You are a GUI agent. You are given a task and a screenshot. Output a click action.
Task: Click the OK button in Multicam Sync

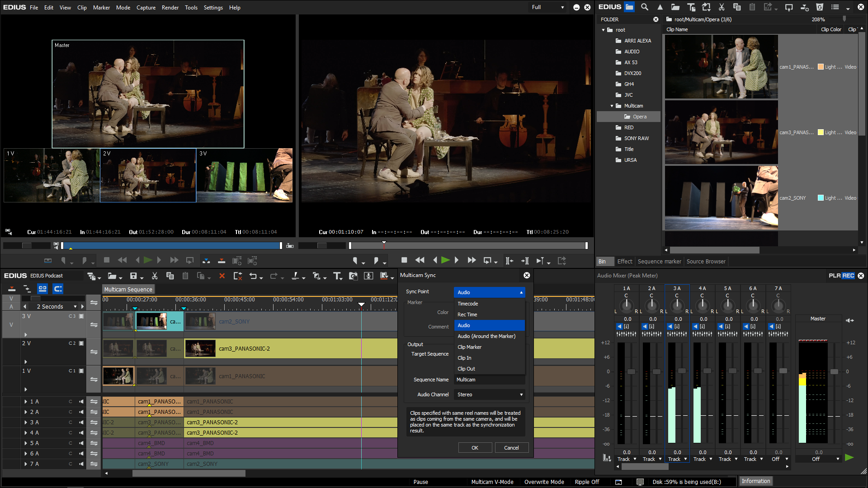click(x=475, y=448)
